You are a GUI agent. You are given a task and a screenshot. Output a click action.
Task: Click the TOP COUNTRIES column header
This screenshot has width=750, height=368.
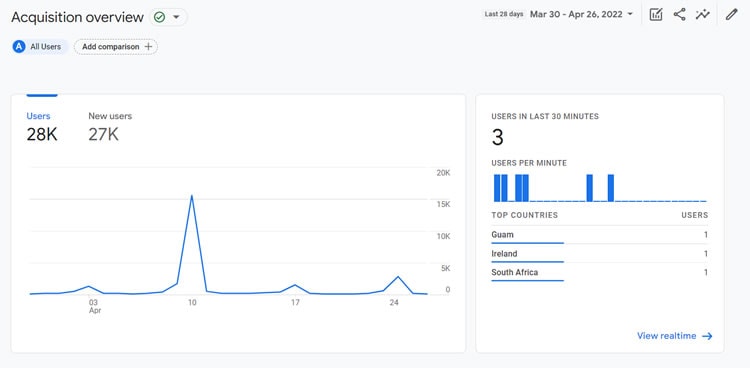pos(524,215)
